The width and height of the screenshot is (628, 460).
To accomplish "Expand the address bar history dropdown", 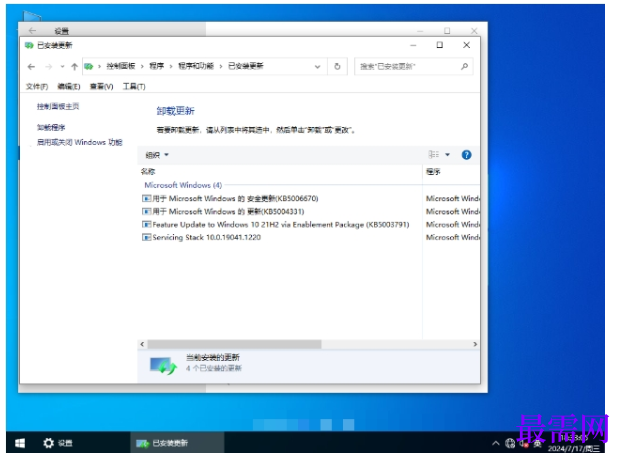I will click(318, 66).
